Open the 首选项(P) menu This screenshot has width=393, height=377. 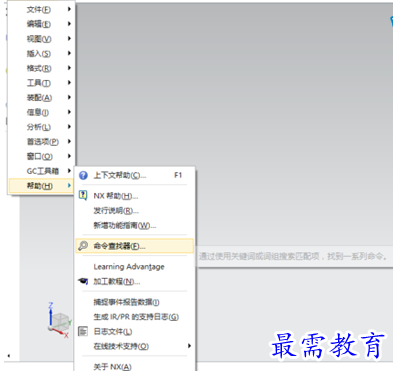[41, 142]
